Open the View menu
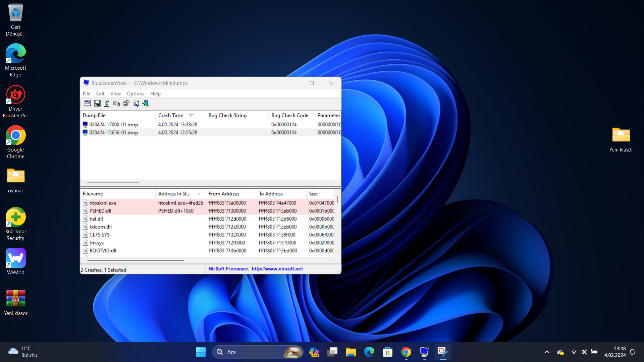644x362 pixels. point(115,94)
